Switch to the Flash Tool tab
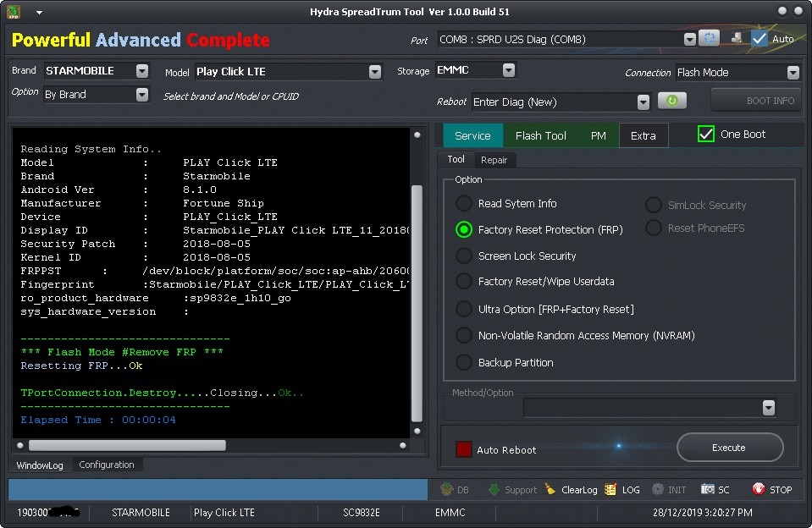 [541, 135]
